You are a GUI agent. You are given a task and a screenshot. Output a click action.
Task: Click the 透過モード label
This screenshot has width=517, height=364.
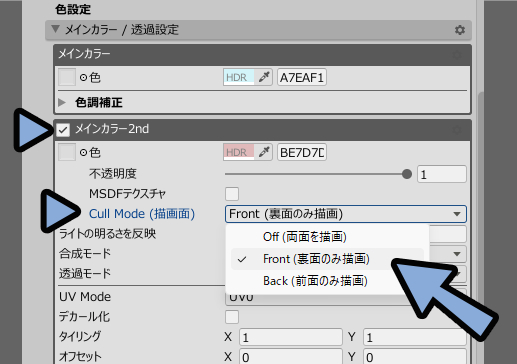[85, 274]
